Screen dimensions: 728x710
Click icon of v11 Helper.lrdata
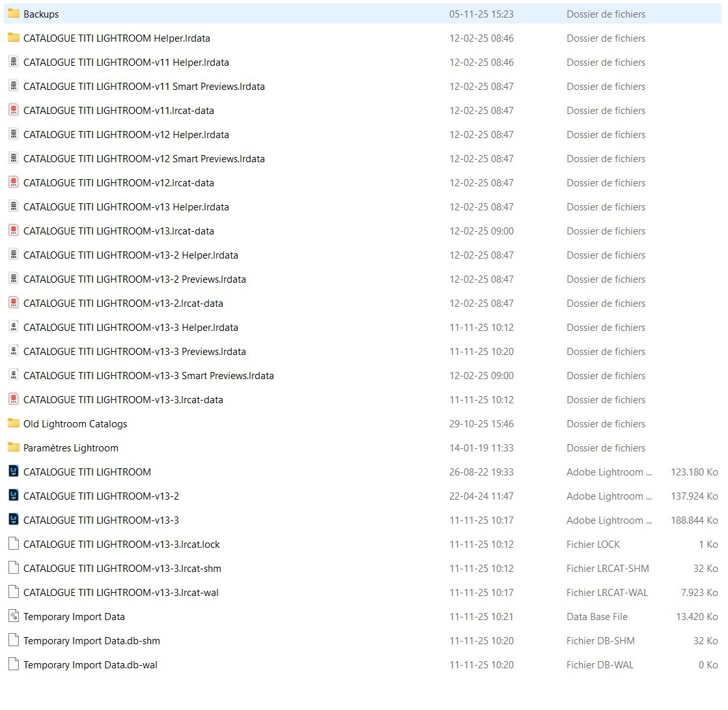(14, 62)
